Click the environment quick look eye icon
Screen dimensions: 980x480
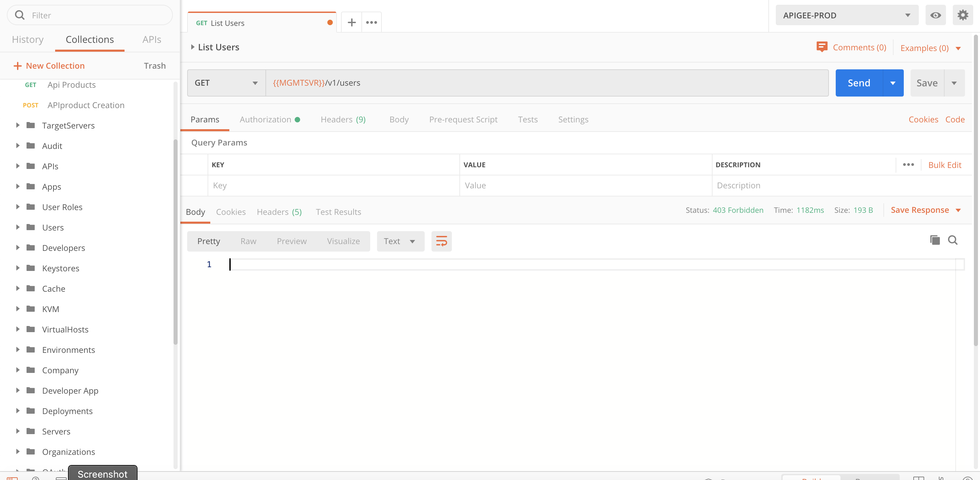point(935,15)
